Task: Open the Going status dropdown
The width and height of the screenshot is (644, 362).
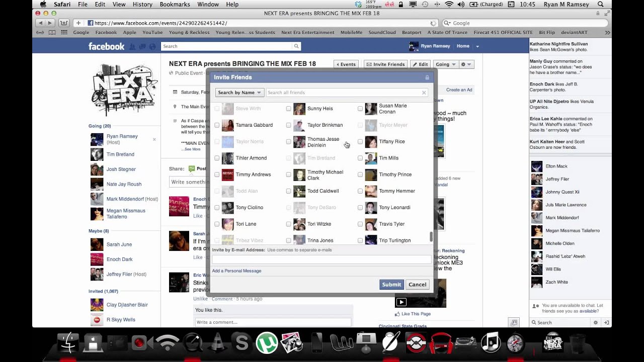Action: pos(446,64)
